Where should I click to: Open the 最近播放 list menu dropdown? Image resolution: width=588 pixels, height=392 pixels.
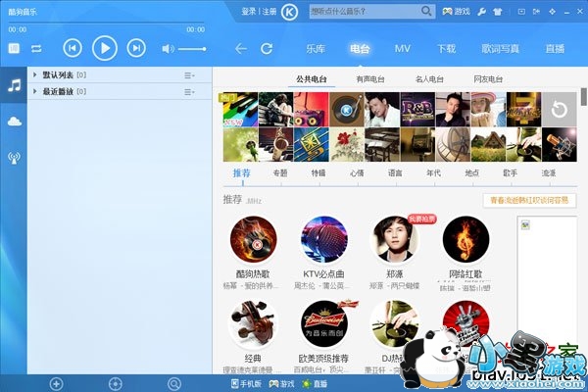coord(189,92)
